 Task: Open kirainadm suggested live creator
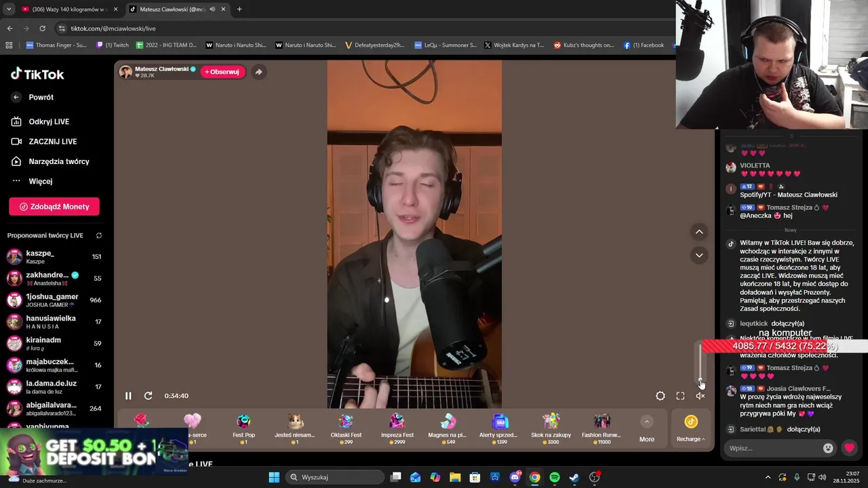(x=54, y=343)
